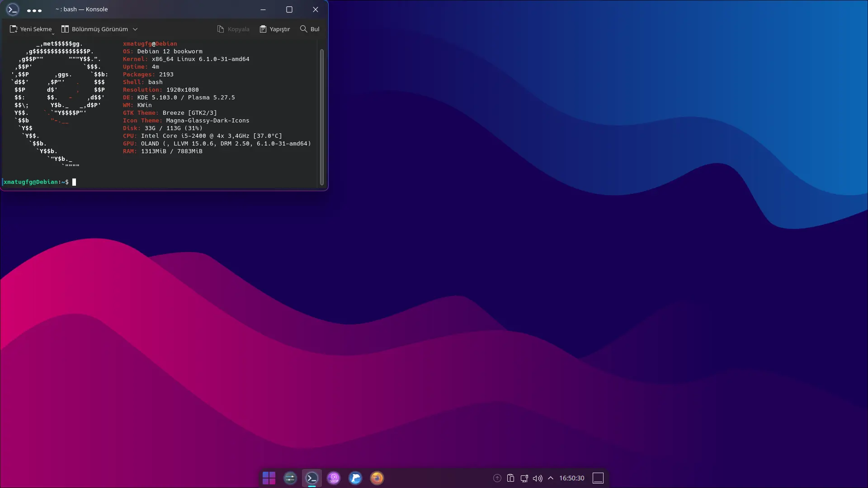Click the red 'xmatugfg@Debian' header line
The width and height of the screenshot is (868, 488).
tap(150, 44)
